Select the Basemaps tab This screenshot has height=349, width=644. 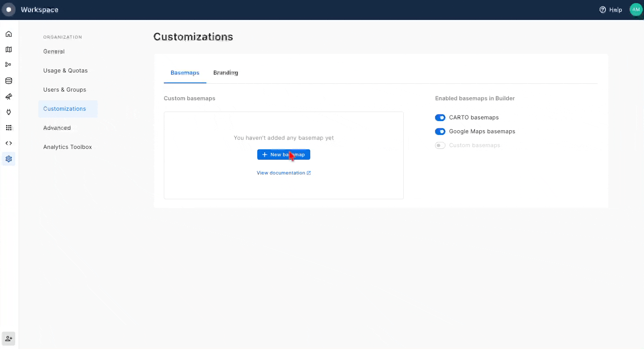(185, 73)
